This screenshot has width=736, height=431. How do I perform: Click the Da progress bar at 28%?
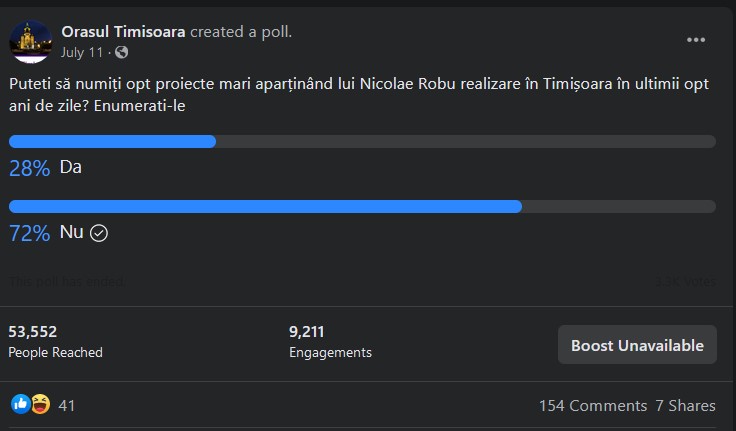112,141
